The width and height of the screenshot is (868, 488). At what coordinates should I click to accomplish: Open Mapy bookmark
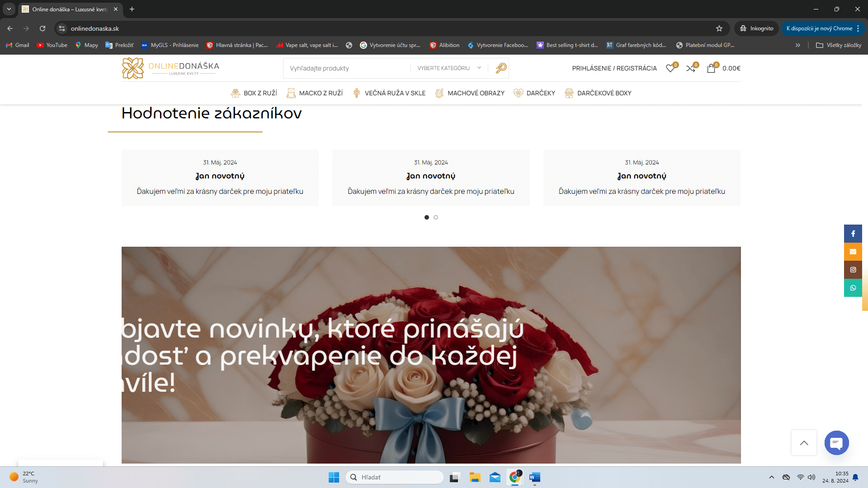(86, 45)
